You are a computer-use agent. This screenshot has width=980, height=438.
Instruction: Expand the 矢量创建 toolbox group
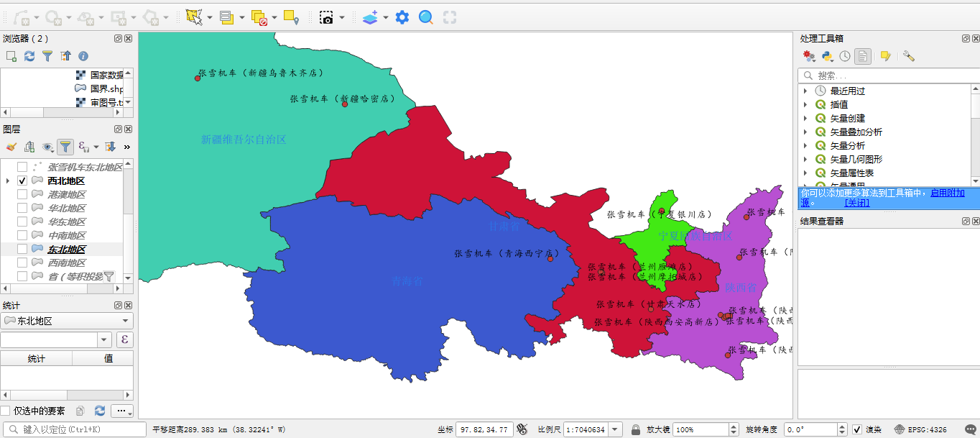click(805, 118)
